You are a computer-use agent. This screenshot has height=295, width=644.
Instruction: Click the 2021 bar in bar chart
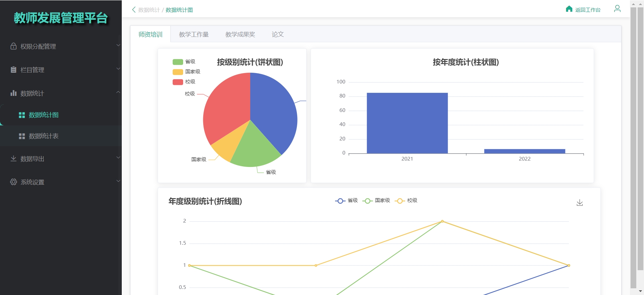pos(407,123)
